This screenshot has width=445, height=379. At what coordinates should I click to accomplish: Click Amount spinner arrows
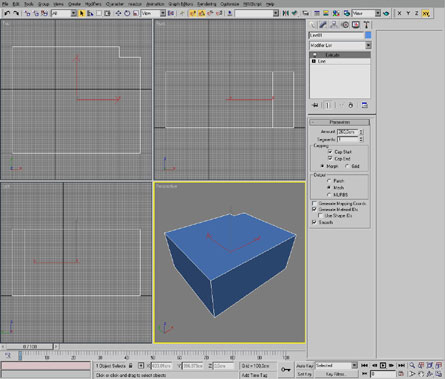coord(362,132)
